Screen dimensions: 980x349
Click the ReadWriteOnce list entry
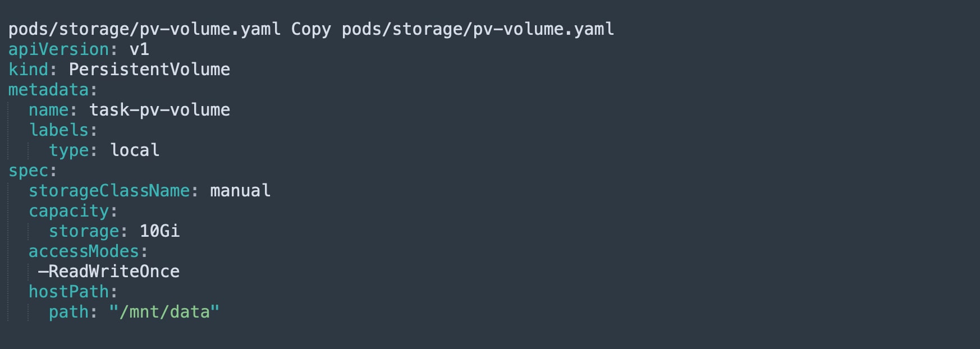point(109,272)
